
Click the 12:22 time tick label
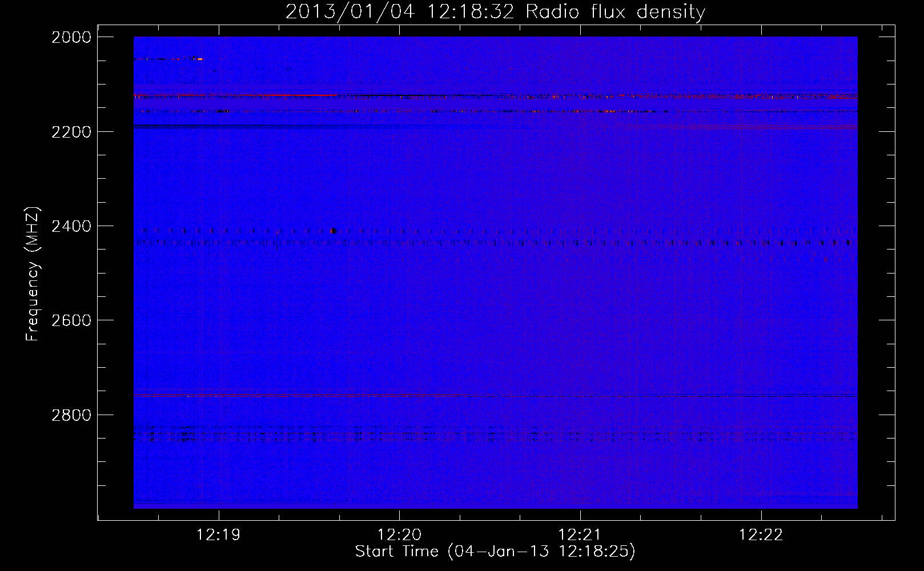[x=761, y=534]
